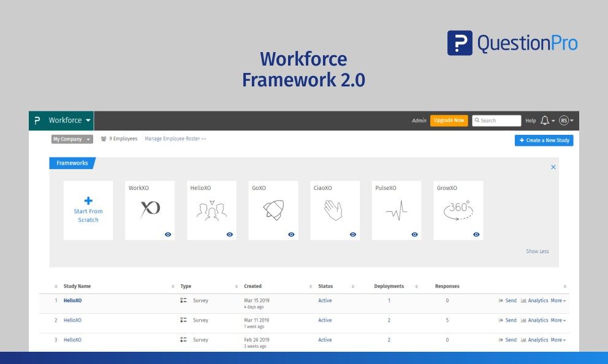Preview HelloXO framework using its eye icon
The image size is (608, 364).
(230, 235)
